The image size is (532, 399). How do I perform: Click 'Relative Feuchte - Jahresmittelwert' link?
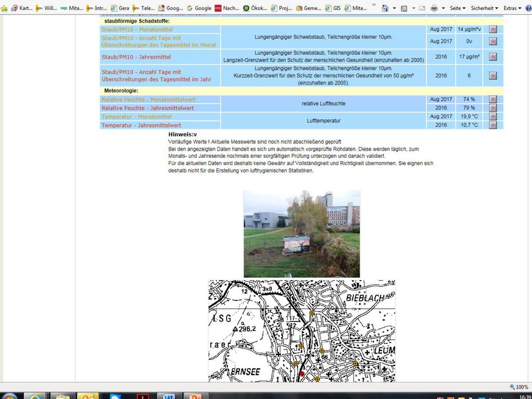(x=148, y=108)
